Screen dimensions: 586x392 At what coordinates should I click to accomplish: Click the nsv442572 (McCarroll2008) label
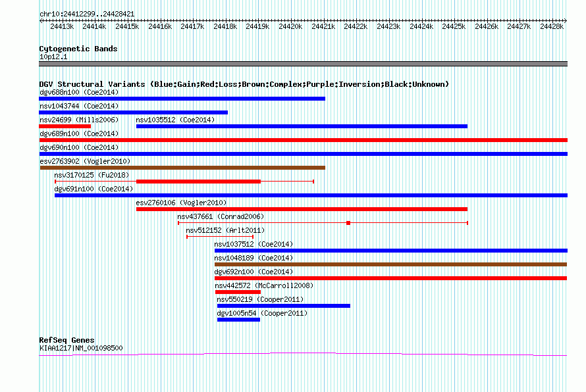[x=264, y=285]
